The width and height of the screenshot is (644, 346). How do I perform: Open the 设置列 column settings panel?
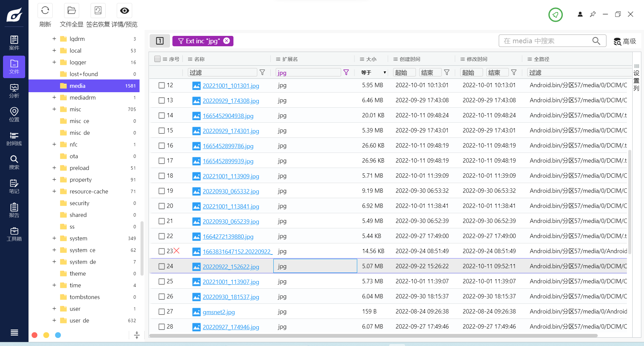636,78
